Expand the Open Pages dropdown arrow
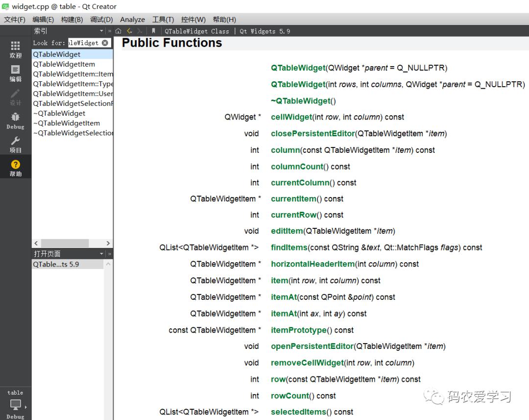The height and width of the screenshot is (420, 529). click(x=101, y=254)
